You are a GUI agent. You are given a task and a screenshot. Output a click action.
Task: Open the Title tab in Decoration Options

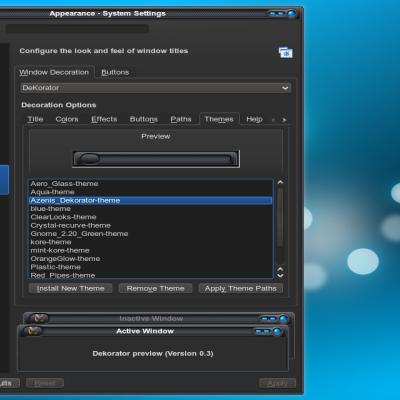click(35, 119)
